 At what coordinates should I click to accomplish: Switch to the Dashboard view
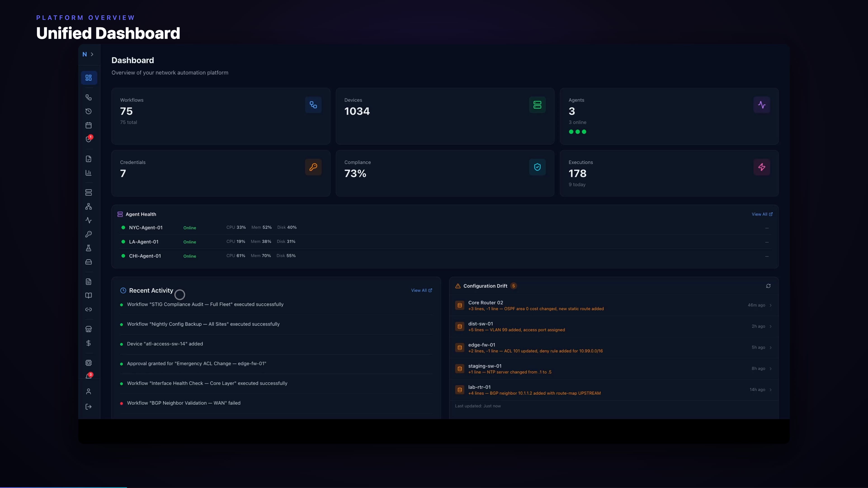coord(89,77)
